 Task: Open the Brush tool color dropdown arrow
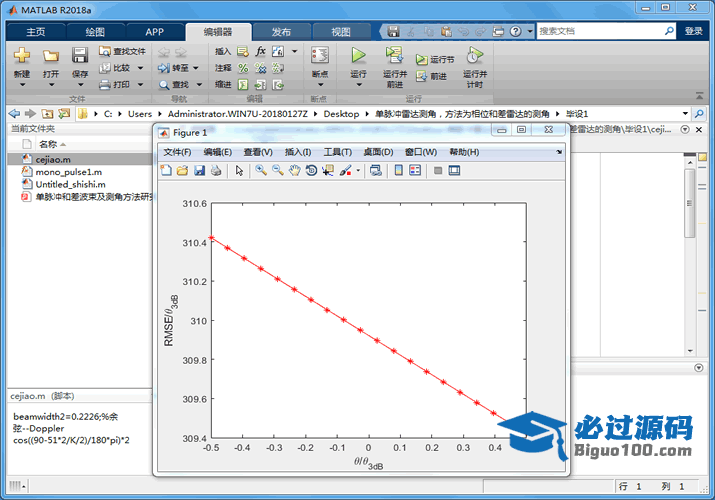[358, 171]
